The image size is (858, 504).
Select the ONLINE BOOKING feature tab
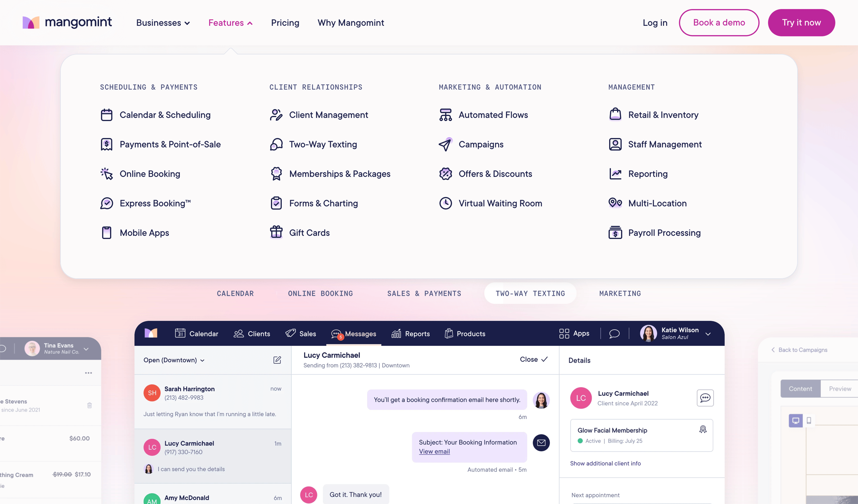click(320, 293)
